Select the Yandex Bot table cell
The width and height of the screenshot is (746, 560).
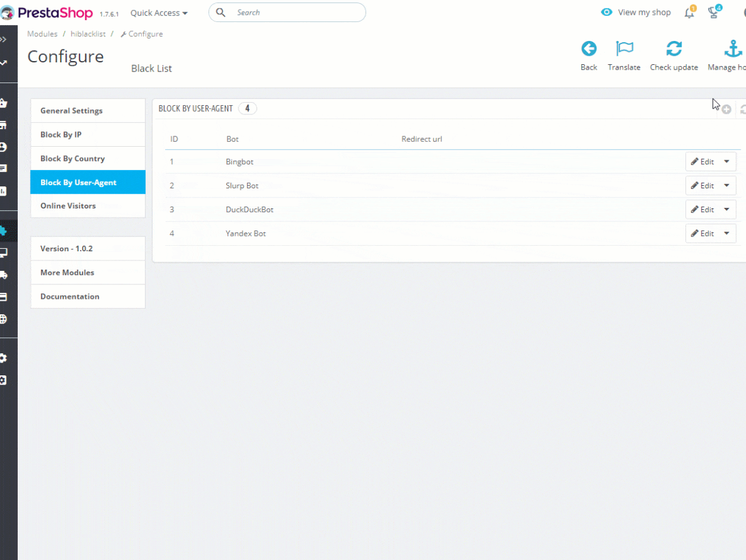click(246, 234)
